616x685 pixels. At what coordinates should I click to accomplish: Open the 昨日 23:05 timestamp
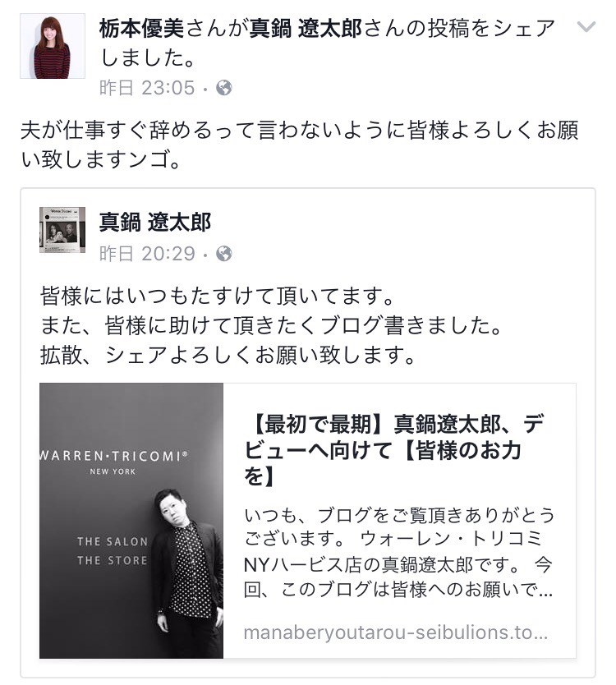147,88
